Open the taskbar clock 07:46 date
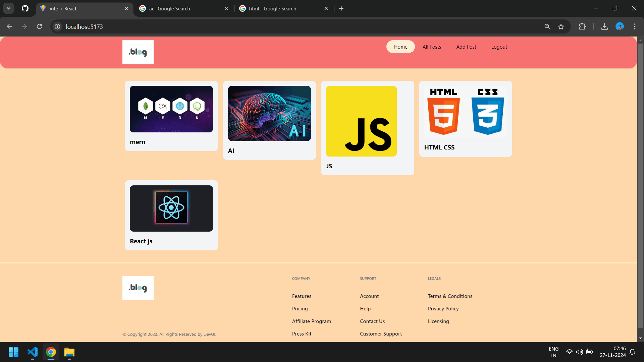The image size is (644, 362). (x=613, y=352)
